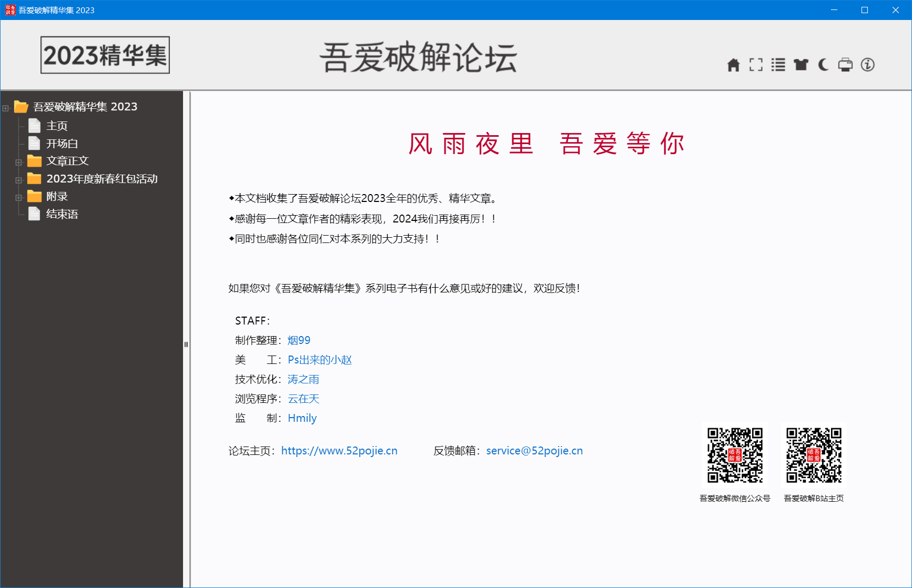Expand the 文章正文 folder
This screenshot has height=588, width=912.
18,161
